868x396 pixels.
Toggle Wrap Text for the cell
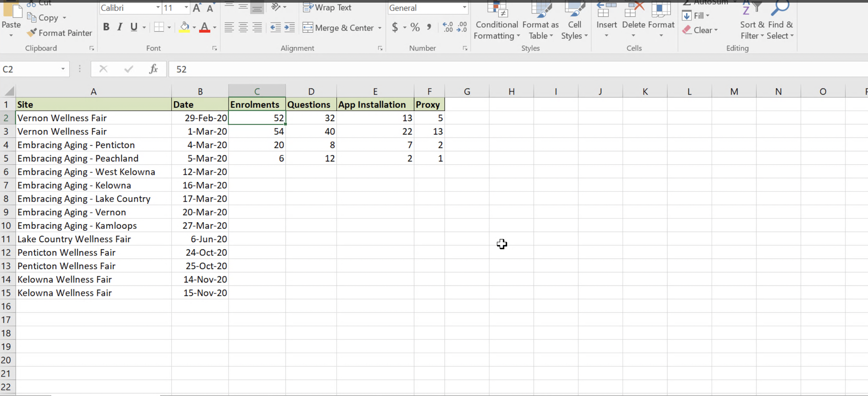(327, 8)
